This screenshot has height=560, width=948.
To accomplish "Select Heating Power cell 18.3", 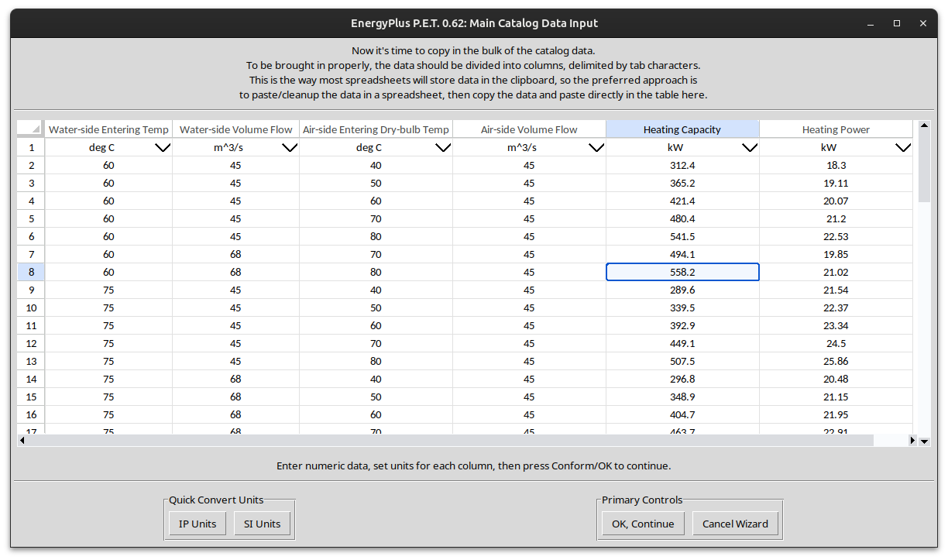I will (x=836, y=165).
